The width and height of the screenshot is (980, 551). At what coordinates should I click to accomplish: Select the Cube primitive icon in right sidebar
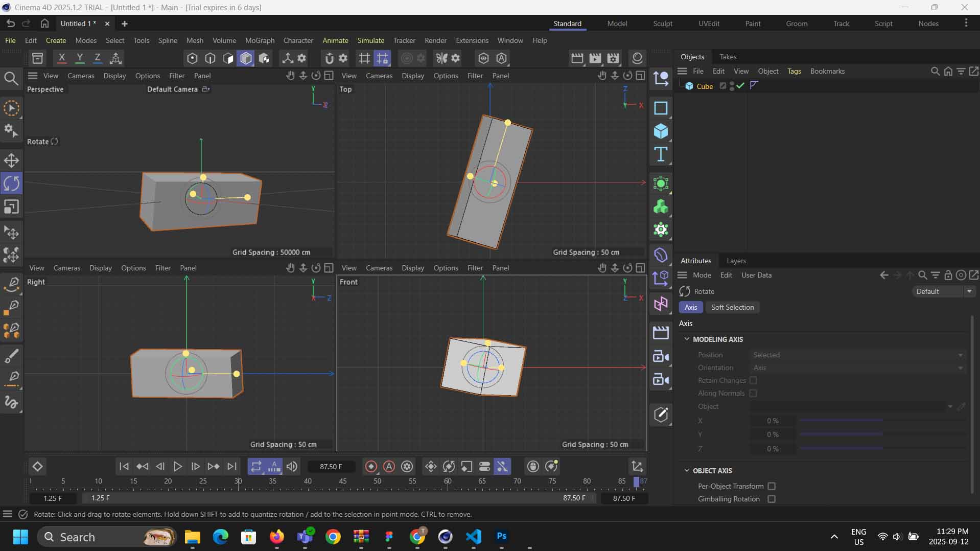coord(661,132)
